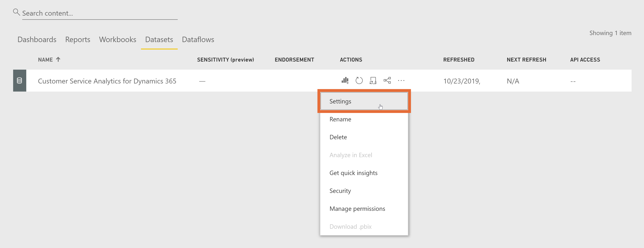The height and width of the screenshot is (248, 644).
Task: Click the dataset row icon on left
Action: (19, 81)
